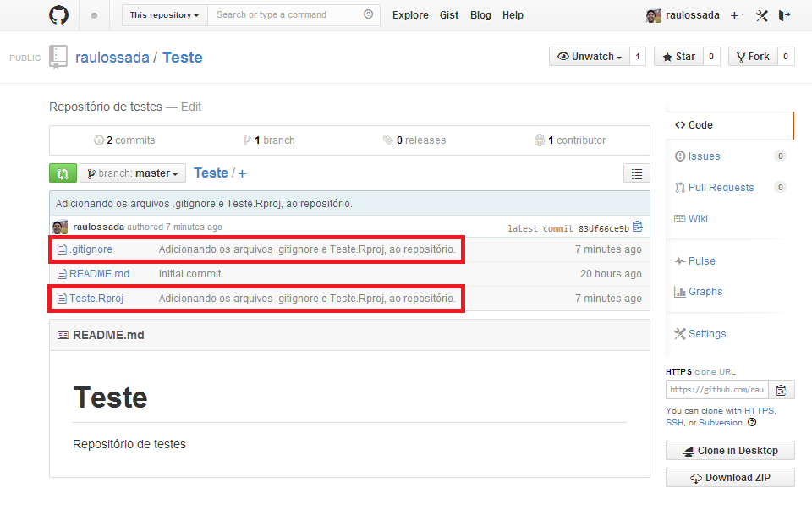
Task: Click the plus to create new file
Action: point(242,173)
